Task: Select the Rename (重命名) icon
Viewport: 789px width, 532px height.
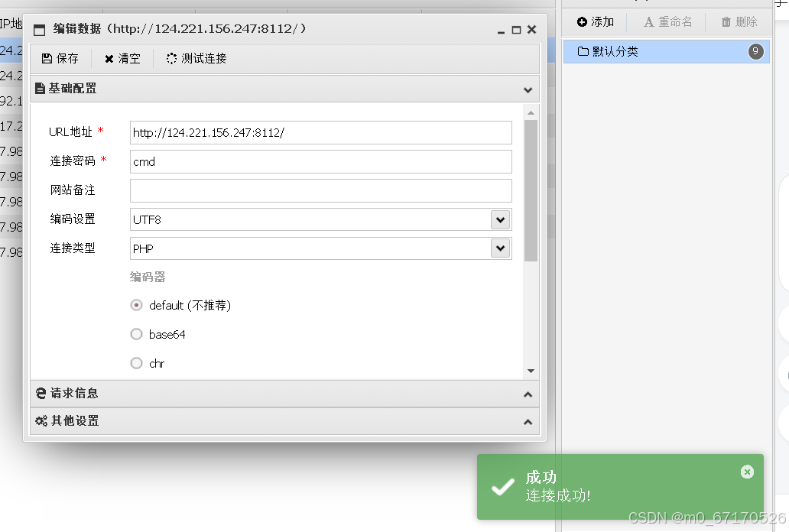Action: tap(650, 21)
